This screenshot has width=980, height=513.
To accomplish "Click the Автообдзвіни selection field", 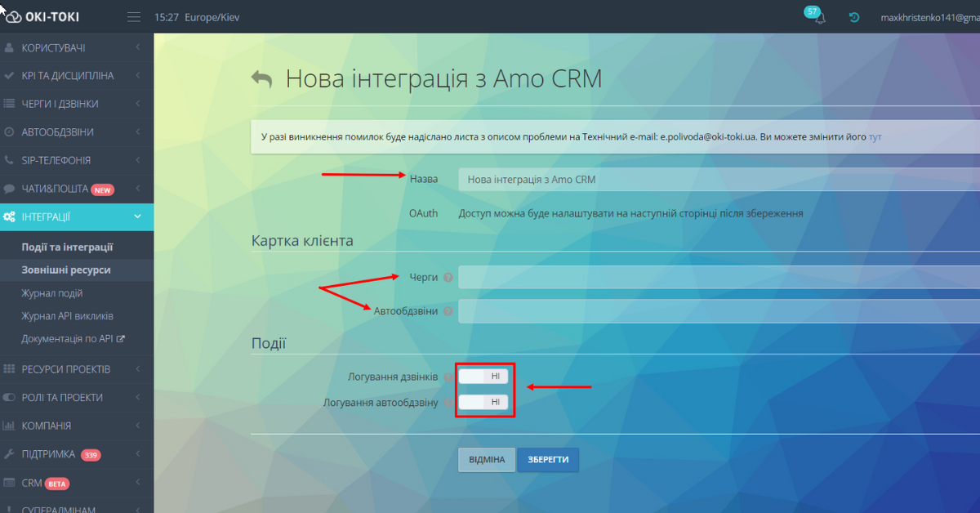I will point(719,311).
